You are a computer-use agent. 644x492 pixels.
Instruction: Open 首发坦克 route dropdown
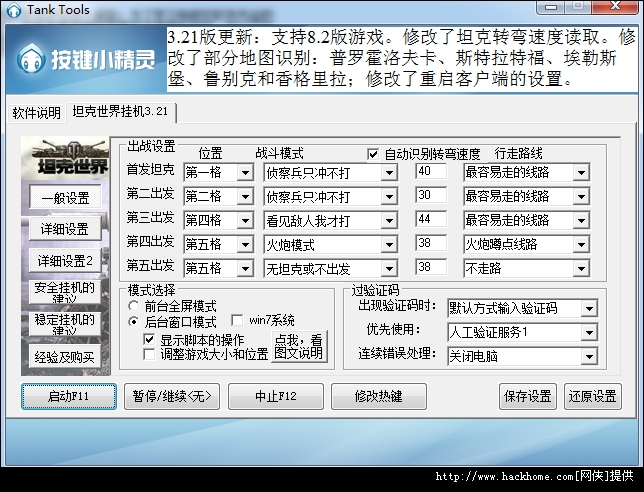pyautogui.click(x=527, y=172)
